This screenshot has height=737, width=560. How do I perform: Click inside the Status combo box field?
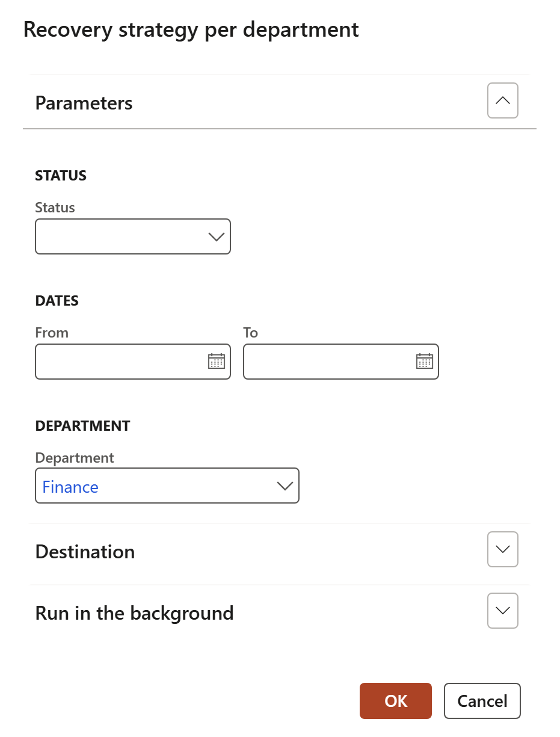tap(120, 237)
